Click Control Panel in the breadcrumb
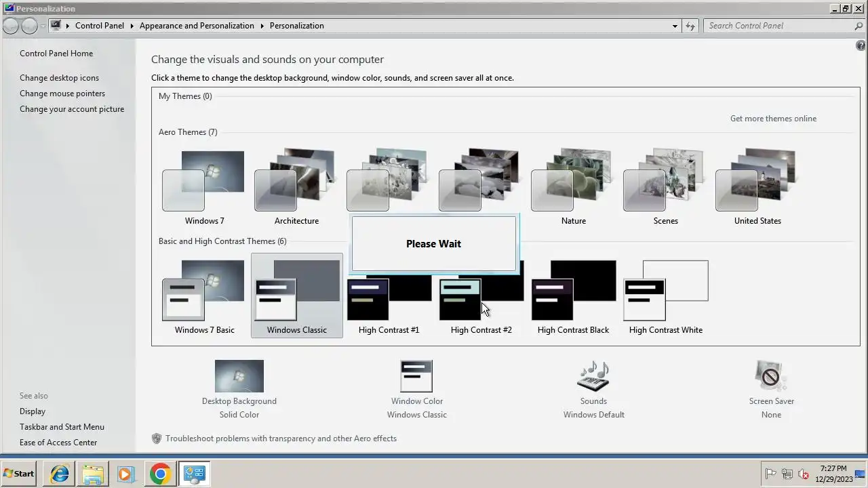Image resolution: width=868 pixels, height=488 pixels. click(x=100, y=26)
